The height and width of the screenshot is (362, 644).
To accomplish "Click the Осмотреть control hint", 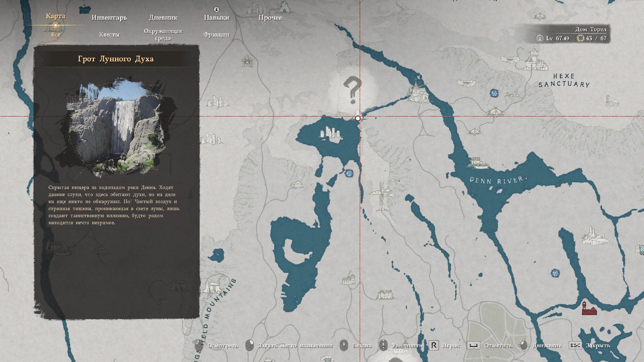I will tap(216, 345).
